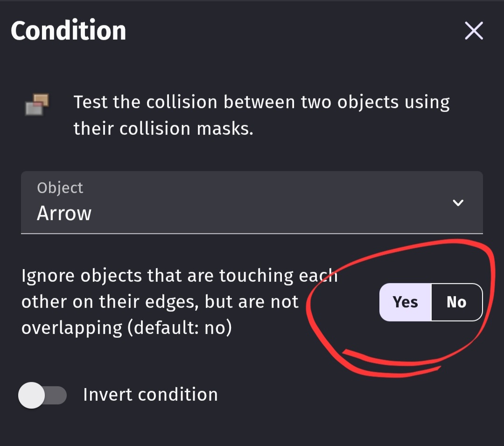Click the dark No segment button
Image resolution: width=504 pixels, height=446 pixels.
pyautogui.click(x=456, y=302)
